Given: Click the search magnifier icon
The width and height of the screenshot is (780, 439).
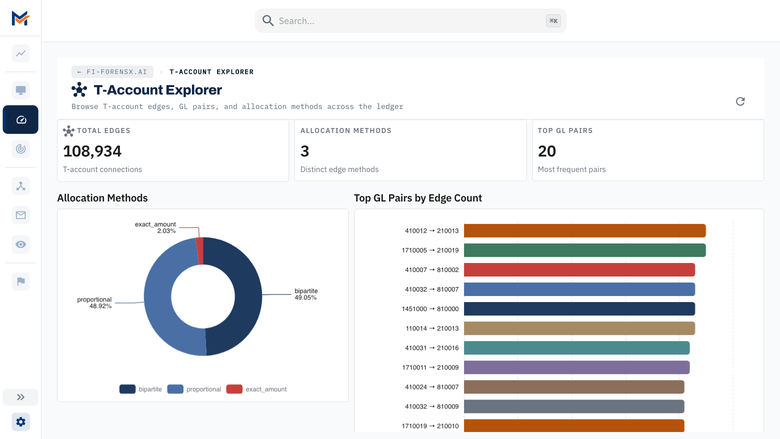Looking at the screenshot, I should pos(268,21).
